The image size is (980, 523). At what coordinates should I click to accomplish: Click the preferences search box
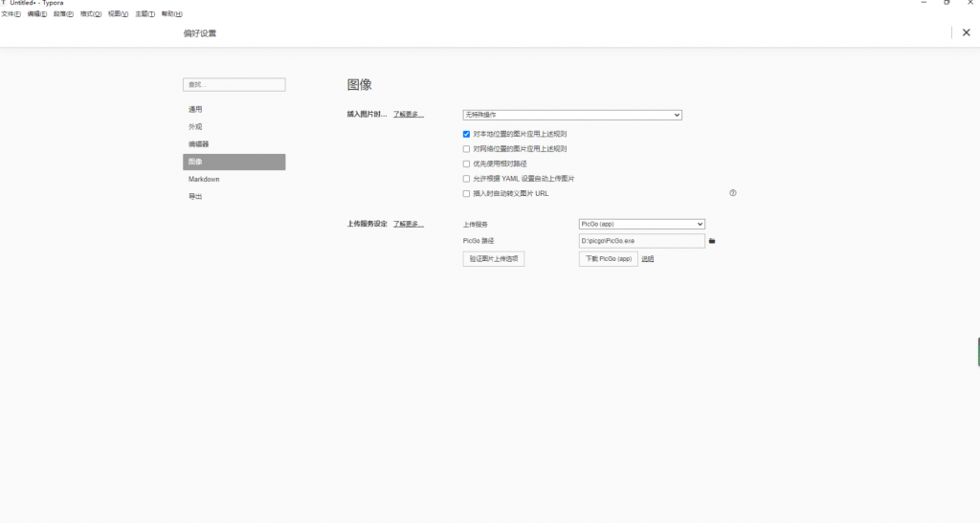pyautogui.click(x=234, y=85)
